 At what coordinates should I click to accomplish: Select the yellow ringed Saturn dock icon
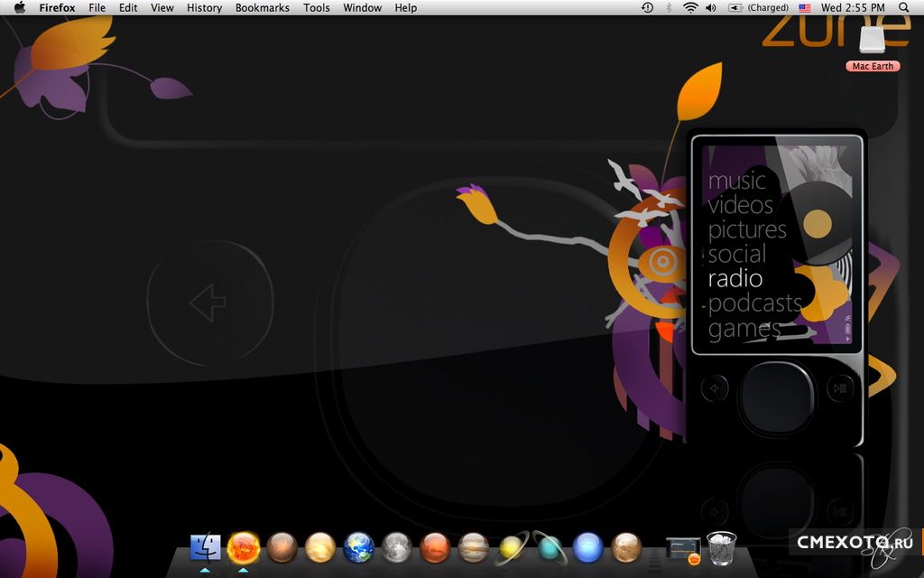tap(512, 547)
